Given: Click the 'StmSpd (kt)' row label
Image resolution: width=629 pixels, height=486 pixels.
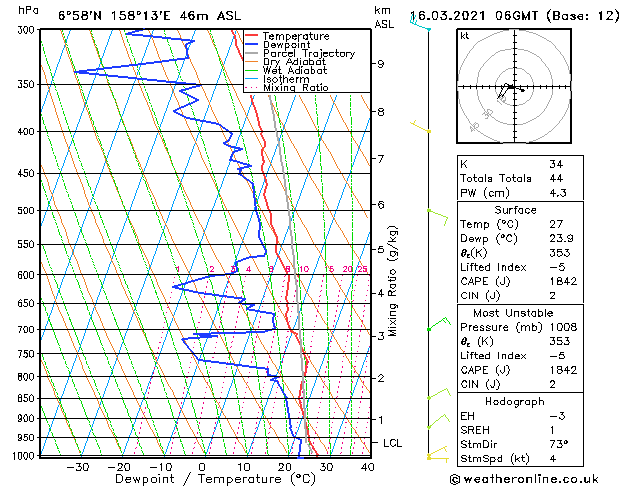Looking at the screenshot, I should coord(495,459).
